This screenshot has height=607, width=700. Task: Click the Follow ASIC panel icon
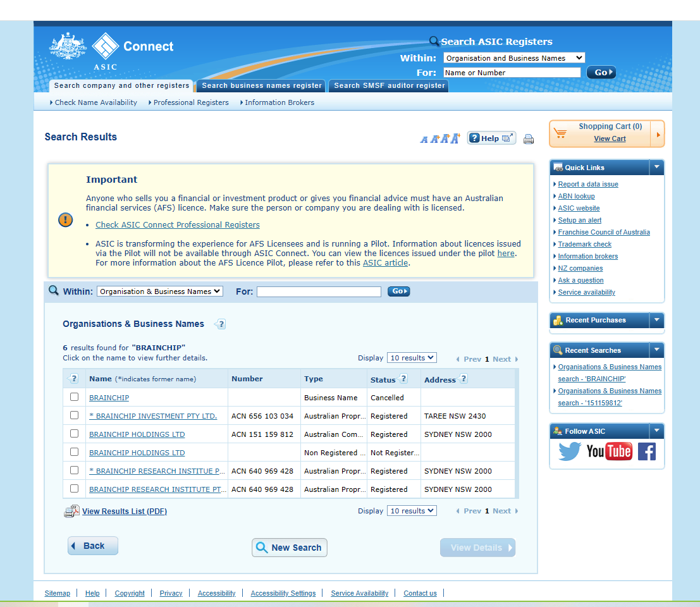pos(558,431)
